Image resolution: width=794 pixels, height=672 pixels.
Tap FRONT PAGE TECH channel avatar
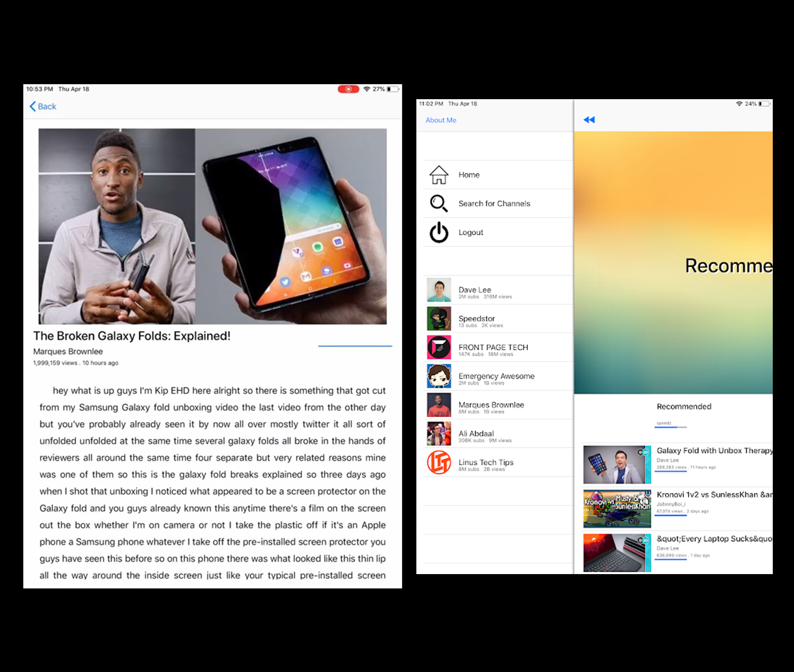439,347
